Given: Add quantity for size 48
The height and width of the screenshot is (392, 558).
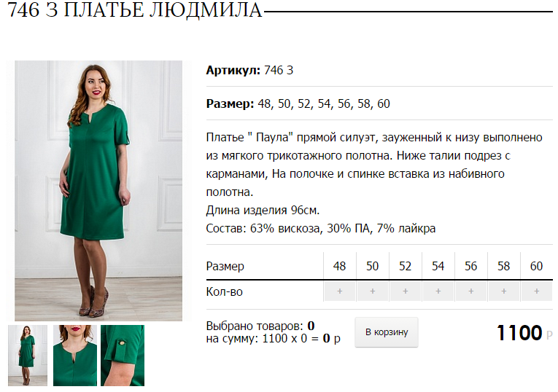Looking at the screenshot, I should coord(339,291).
